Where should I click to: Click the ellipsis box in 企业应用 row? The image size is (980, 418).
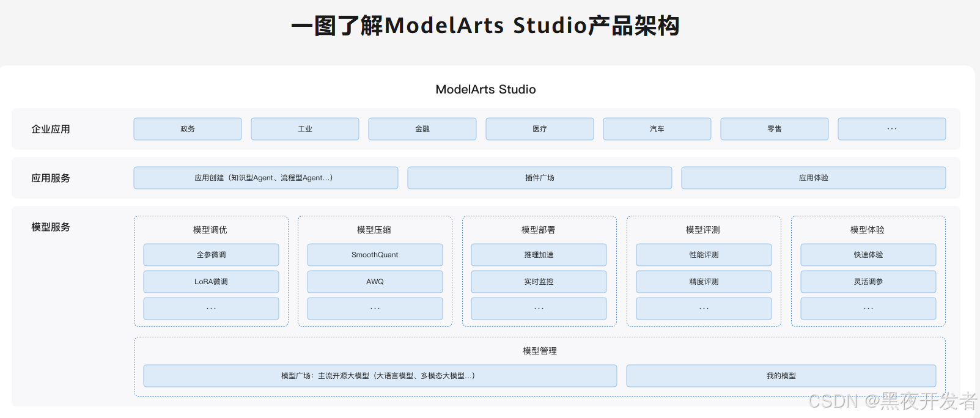click(x=892, y=129)
